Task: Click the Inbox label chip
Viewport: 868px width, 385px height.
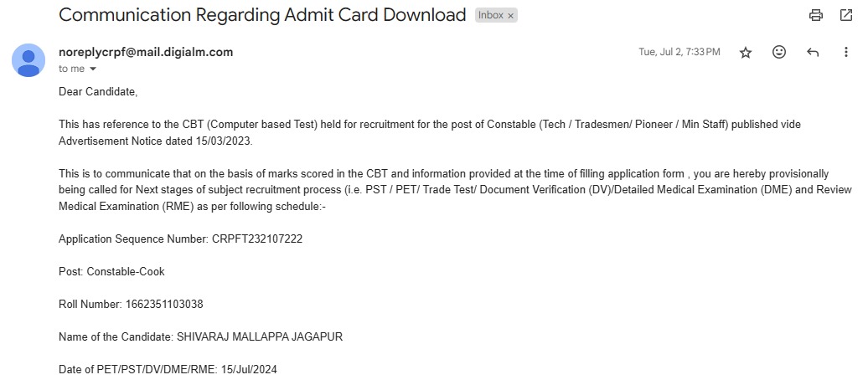Action: 496,16
